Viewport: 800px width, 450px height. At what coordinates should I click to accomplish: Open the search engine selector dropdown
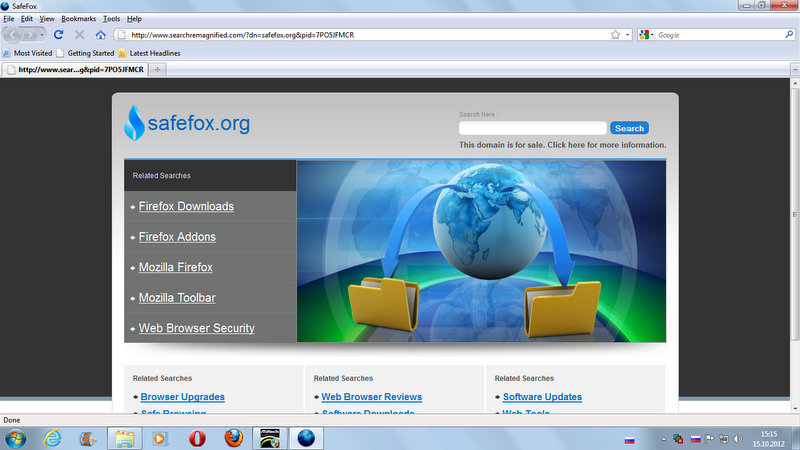tap(646, 35)
